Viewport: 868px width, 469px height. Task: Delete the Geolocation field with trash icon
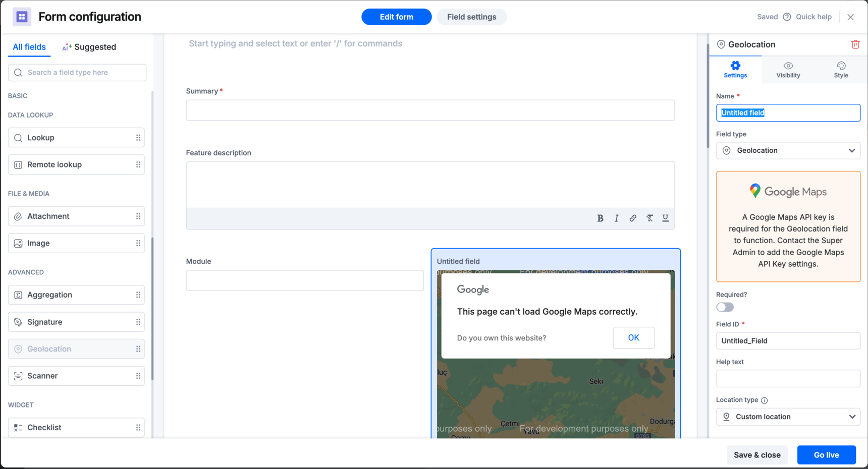pyautogui.click(x=855, y=44)
